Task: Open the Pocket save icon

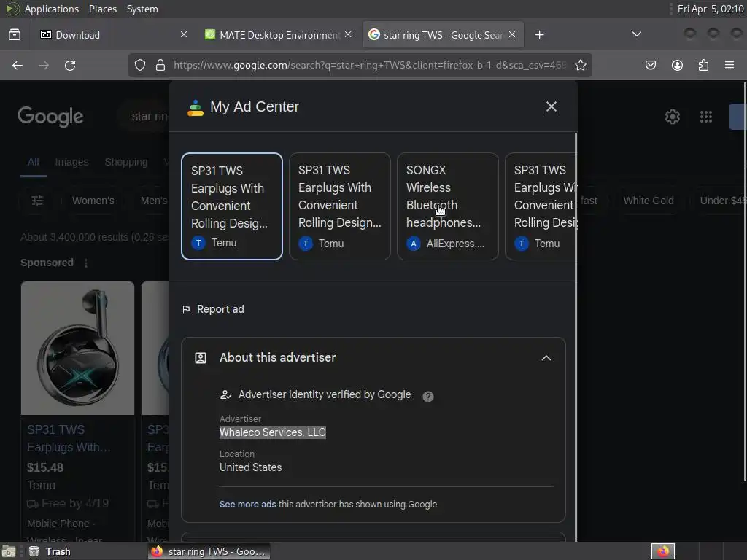Action: pyautogui.click(x=650, y=65)
